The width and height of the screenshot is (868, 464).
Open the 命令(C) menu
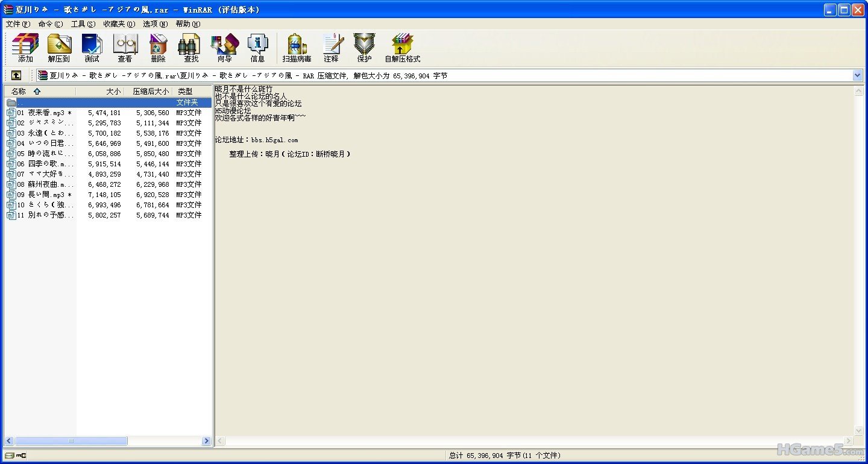pyautogui.click(x=50, y=24)
